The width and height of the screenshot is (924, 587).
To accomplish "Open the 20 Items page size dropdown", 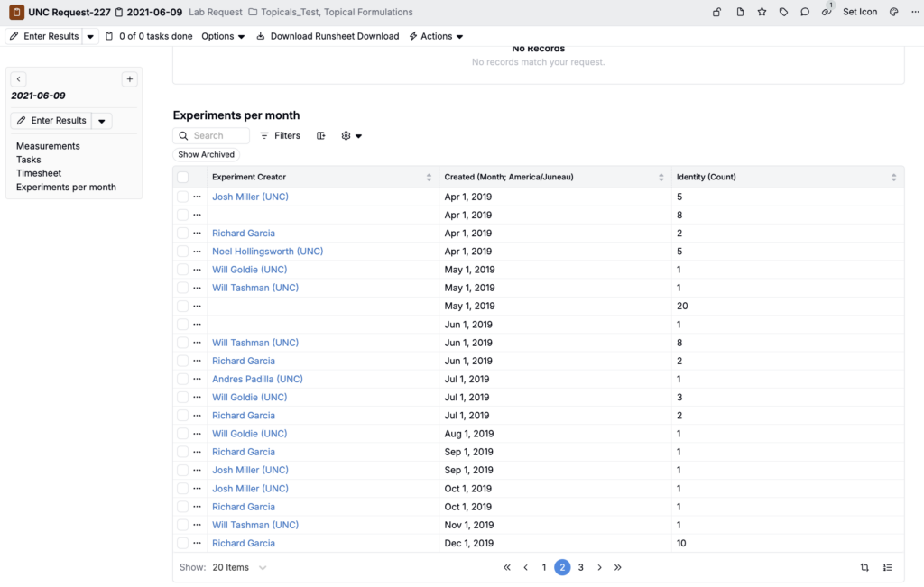I will pos(239,567).
